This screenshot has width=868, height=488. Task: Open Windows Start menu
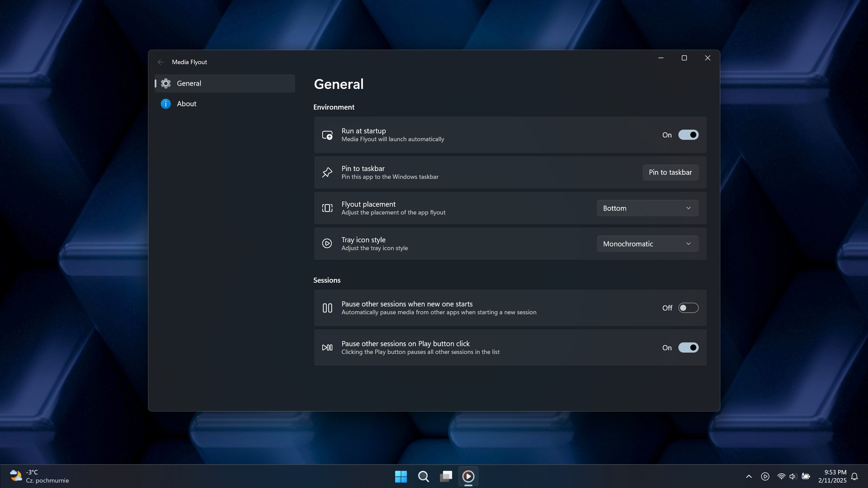coord(401,476)
